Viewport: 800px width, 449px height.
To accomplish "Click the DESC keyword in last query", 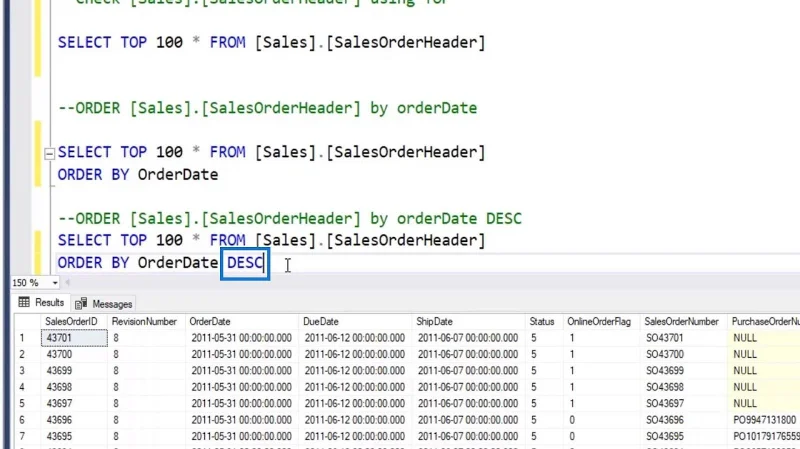I will coord(245,263).
